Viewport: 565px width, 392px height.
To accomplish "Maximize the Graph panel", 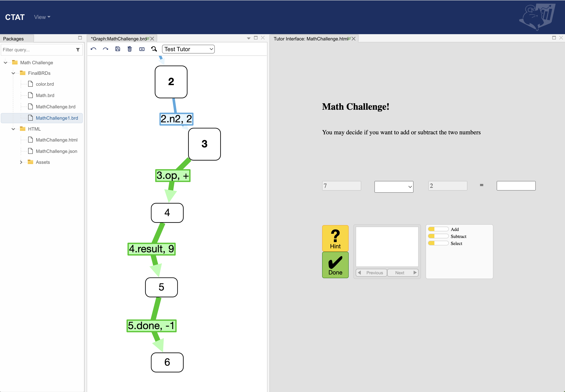I will point(256,37).
